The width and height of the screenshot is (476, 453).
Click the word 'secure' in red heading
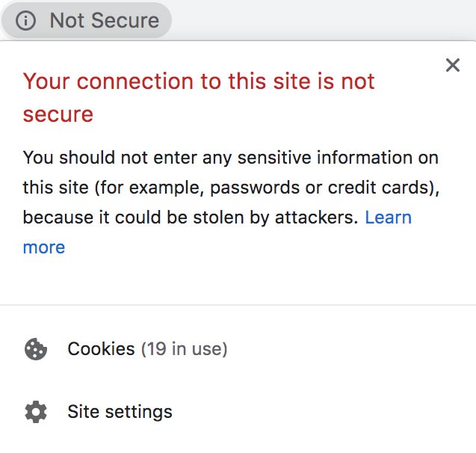tap(58, 115)
